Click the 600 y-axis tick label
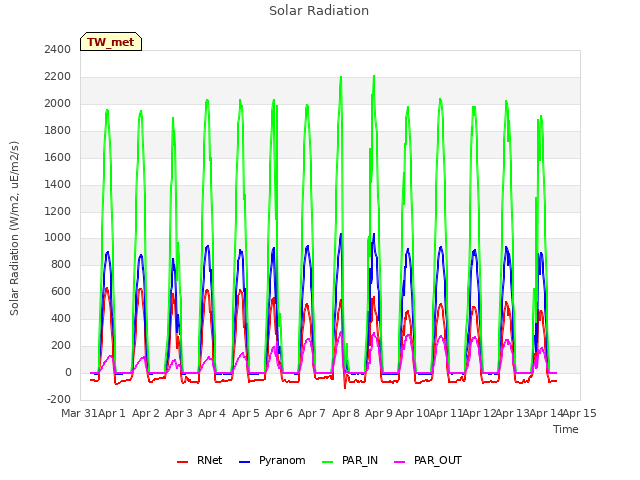This screenshot has height=480, width=640. click(x=61, y=292)
